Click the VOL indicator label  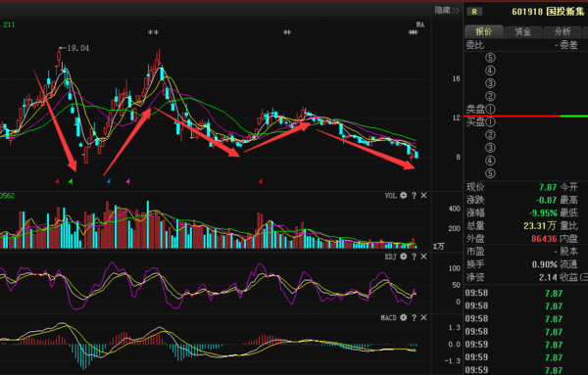[391, 196]
